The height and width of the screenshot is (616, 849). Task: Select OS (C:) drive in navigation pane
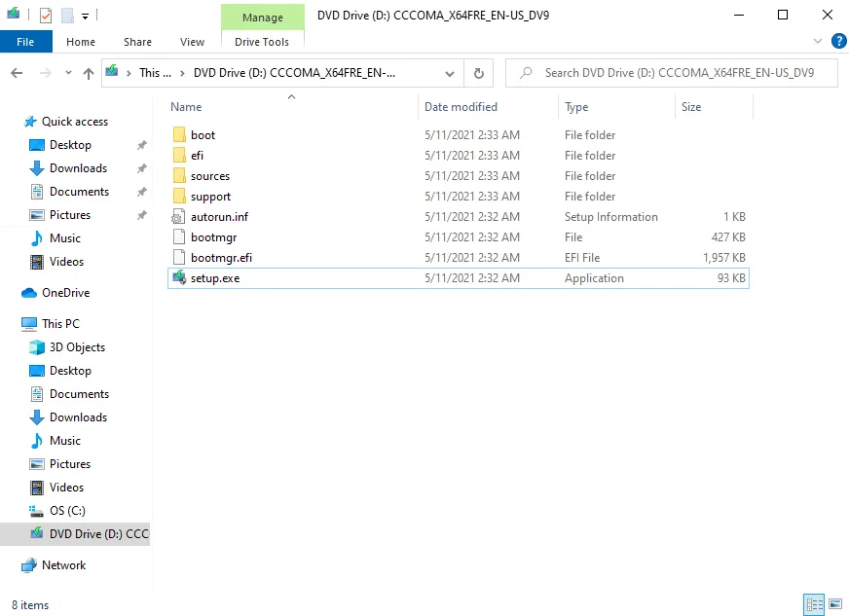pyautogui.click(x=67, y=510)
